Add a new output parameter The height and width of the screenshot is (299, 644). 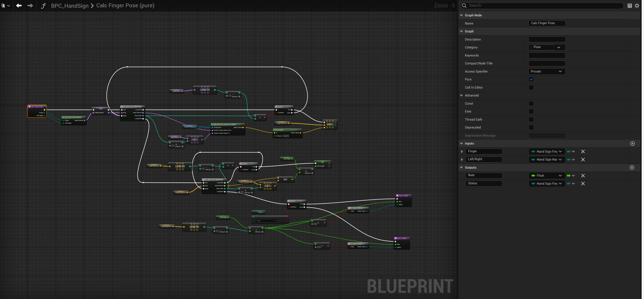click(632, 167)
